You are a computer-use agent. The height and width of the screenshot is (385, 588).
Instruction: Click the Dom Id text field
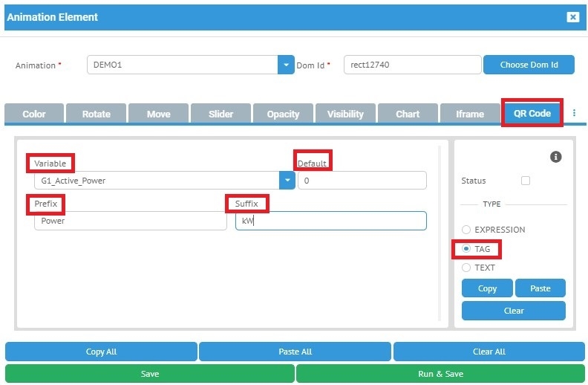coord(412,65)
